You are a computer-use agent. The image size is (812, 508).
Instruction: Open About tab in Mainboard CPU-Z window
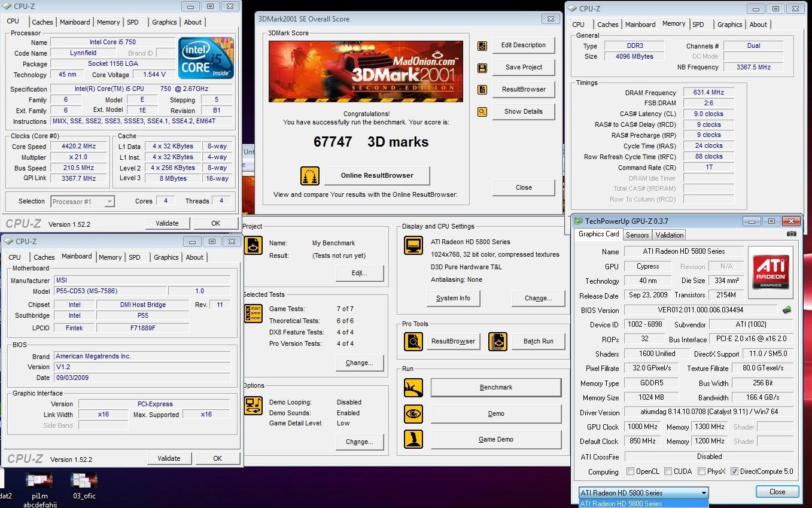(x=194, y=257)
